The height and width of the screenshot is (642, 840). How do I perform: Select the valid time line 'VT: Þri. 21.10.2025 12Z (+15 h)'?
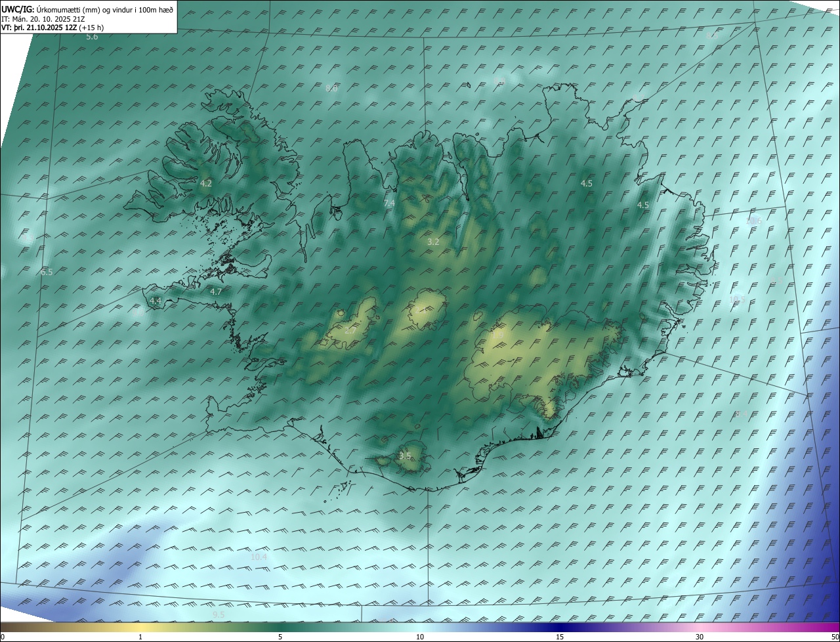[52, 28]
